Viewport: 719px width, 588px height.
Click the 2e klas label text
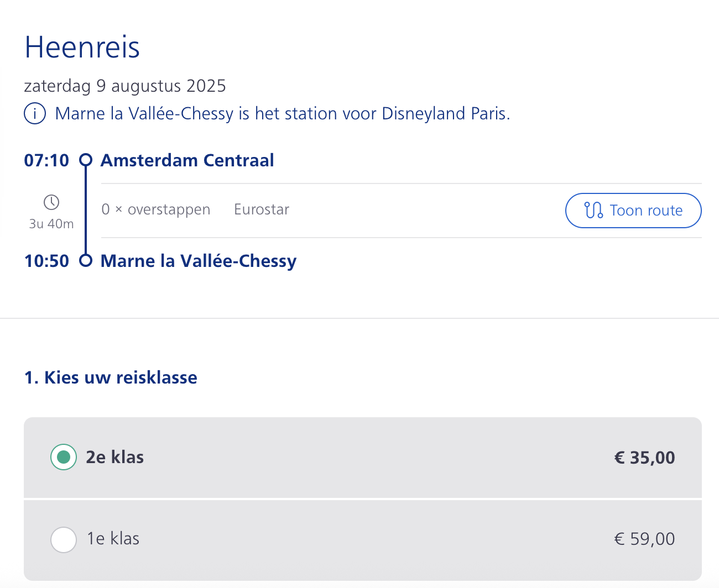pos(115,457)
